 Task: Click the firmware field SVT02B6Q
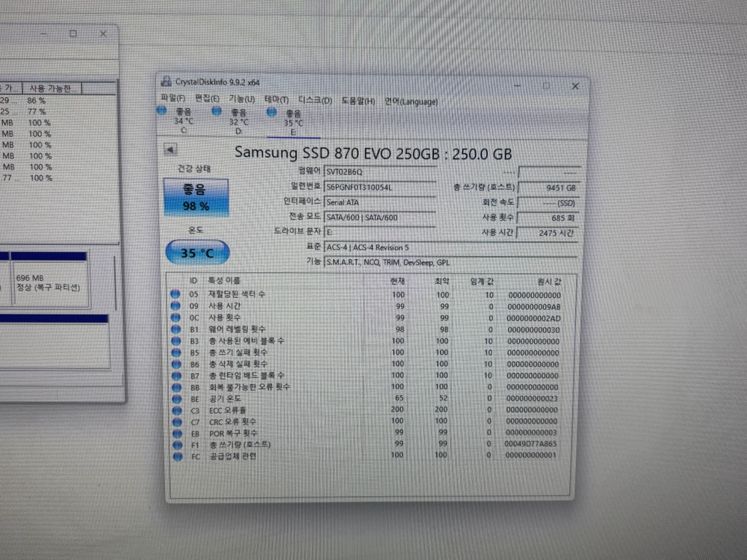(x=379, y=172)
